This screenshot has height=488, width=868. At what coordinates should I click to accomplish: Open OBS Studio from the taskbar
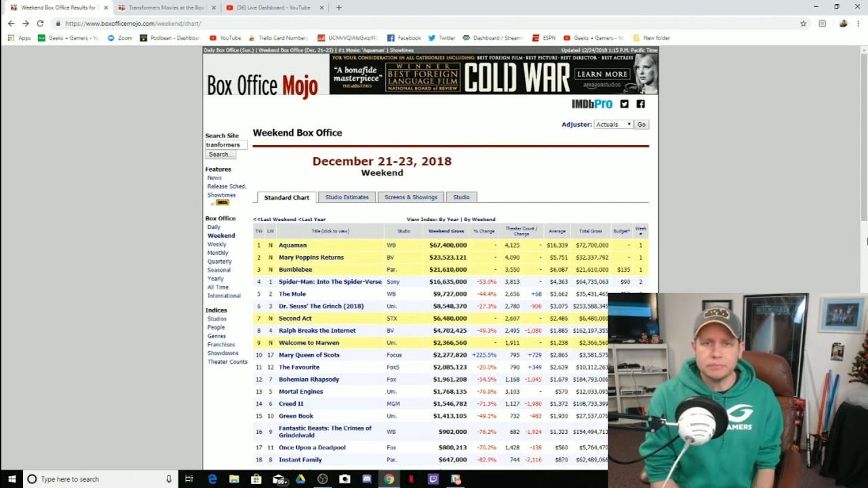tap(323, 479)
